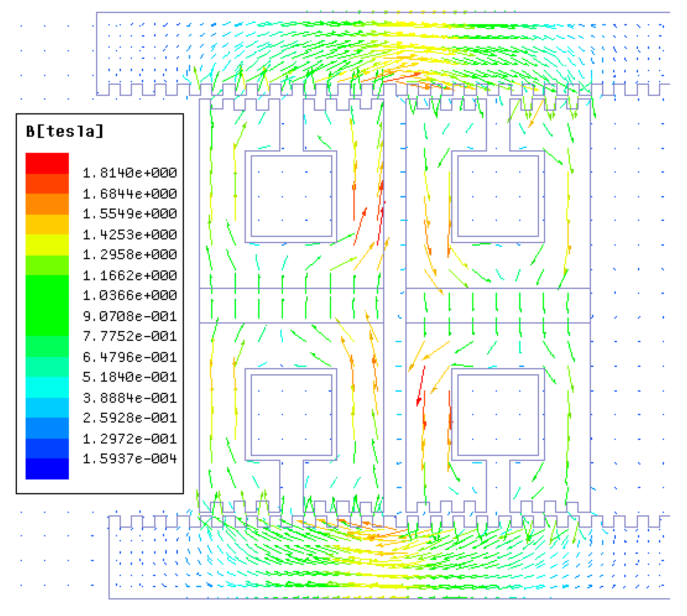Click the narrow vertical center gap
Screen dimensions: 687x616
[x=395, y=305]
